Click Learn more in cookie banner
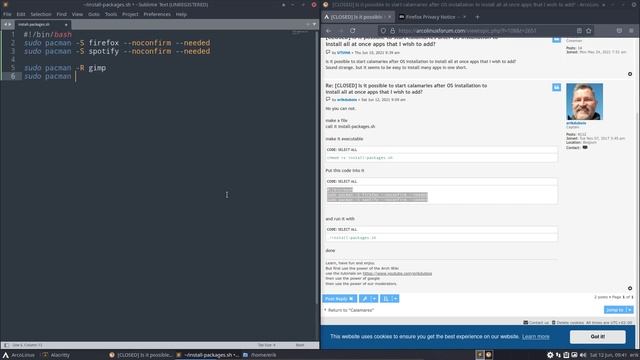Image resolution: width=640 pixels, height=360 pixels. click(x=536, y=337)
